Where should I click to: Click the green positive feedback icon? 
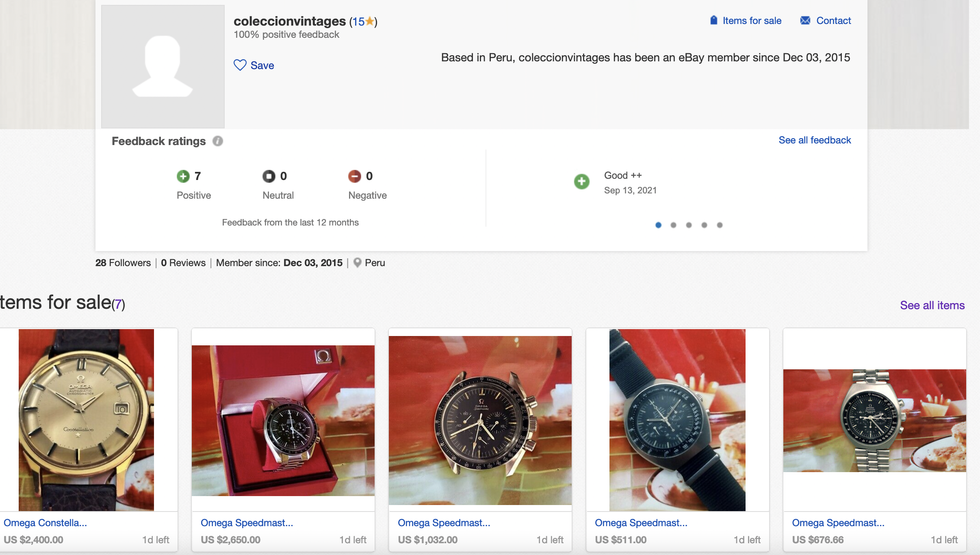[x=183, y=176]
